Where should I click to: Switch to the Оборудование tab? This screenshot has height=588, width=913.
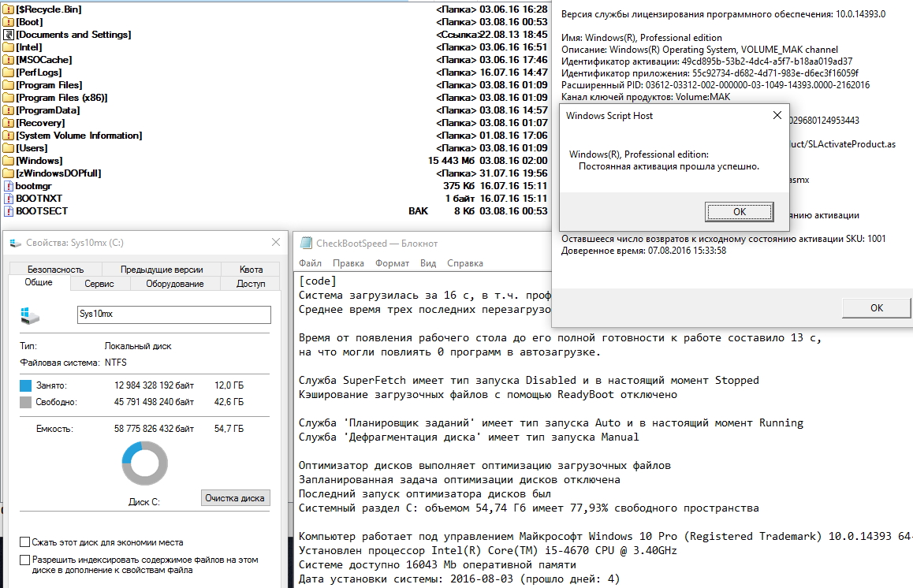tap(175, 284)
